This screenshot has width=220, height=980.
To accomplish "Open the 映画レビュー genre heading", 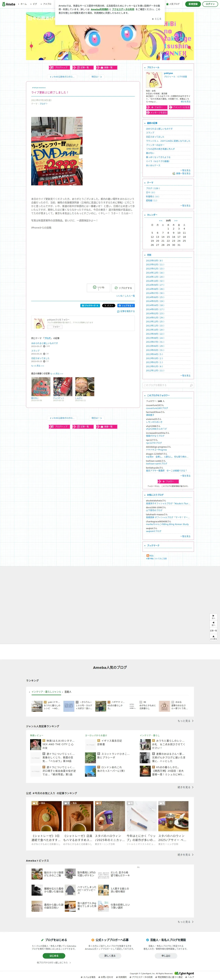I will click(x=36, y=735).
